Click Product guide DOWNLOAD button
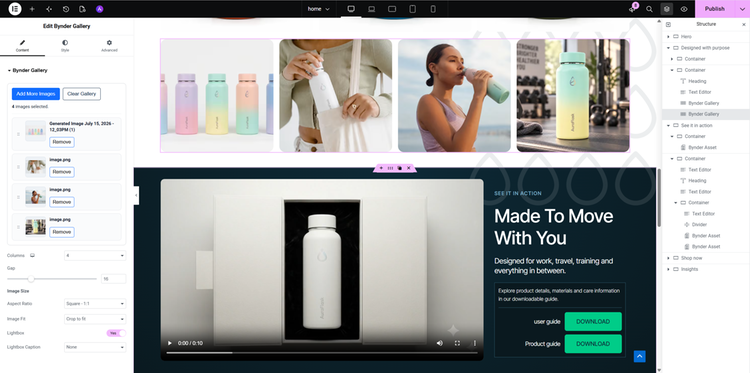Screen dimensions: 750x373 click(593, 344)
